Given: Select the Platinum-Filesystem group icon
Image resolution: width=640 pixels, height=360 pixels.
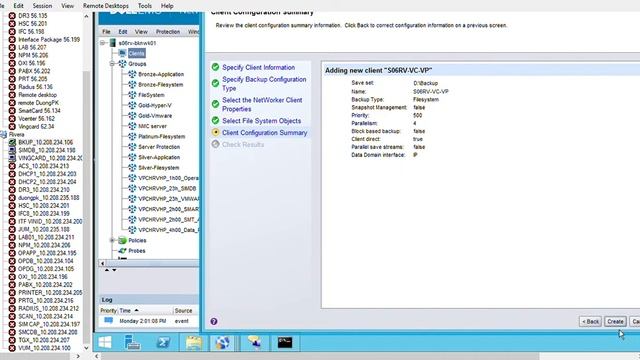Looking at the screenshot, I should point(132,136).
